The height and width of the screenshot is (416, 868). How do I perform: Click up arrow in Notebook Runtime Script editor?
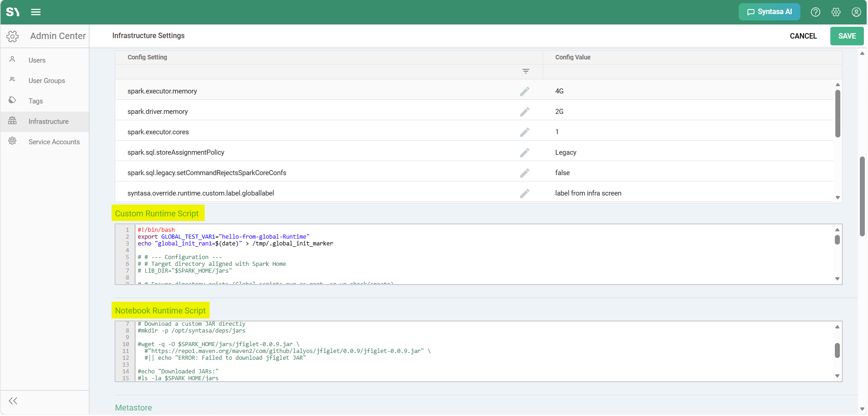click(x=837, y=327)
